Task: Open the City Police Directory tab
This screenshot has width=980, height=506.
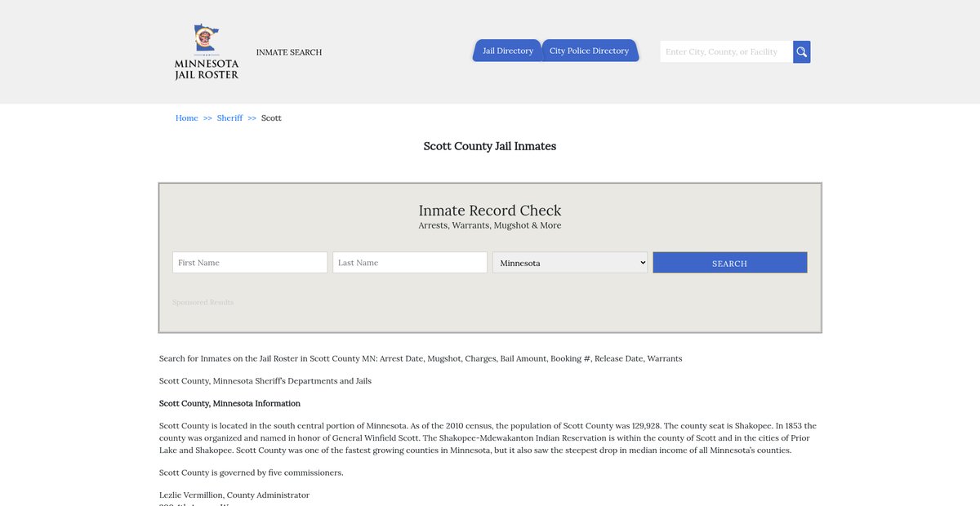Action: (589, 51)
